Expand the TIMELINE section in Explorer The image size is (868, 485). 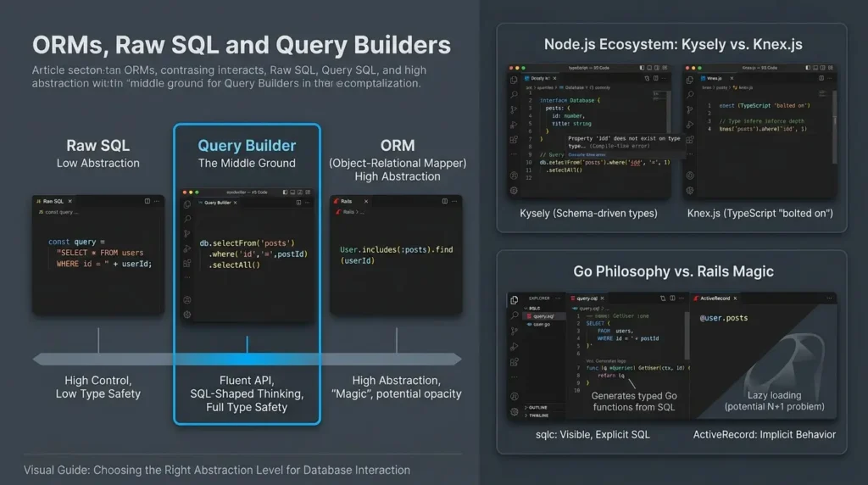[536, 415]
